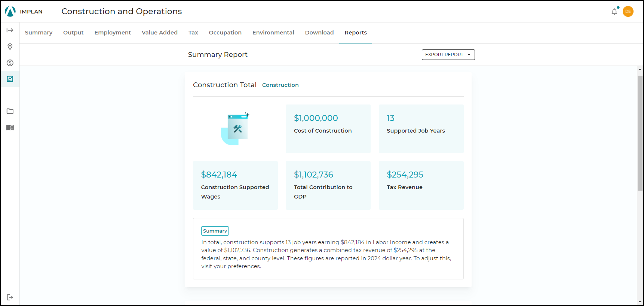Click the Construction and Operations title
Screen dimensions: 644x306
[x=122, y=12]
